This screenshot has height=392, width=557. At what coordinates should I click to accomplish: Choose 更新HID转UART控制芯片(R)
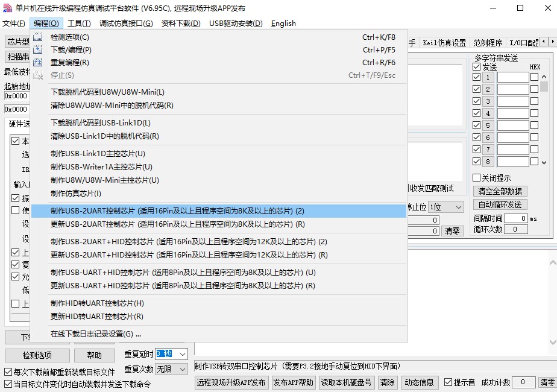[219, 316]
